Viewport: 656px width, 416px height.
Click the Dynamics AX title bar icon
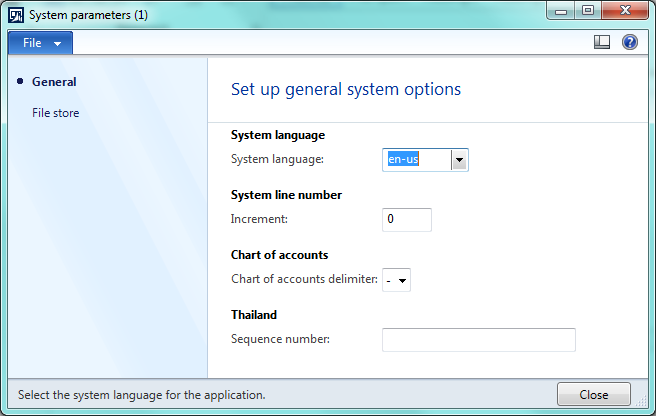(16, 15)
